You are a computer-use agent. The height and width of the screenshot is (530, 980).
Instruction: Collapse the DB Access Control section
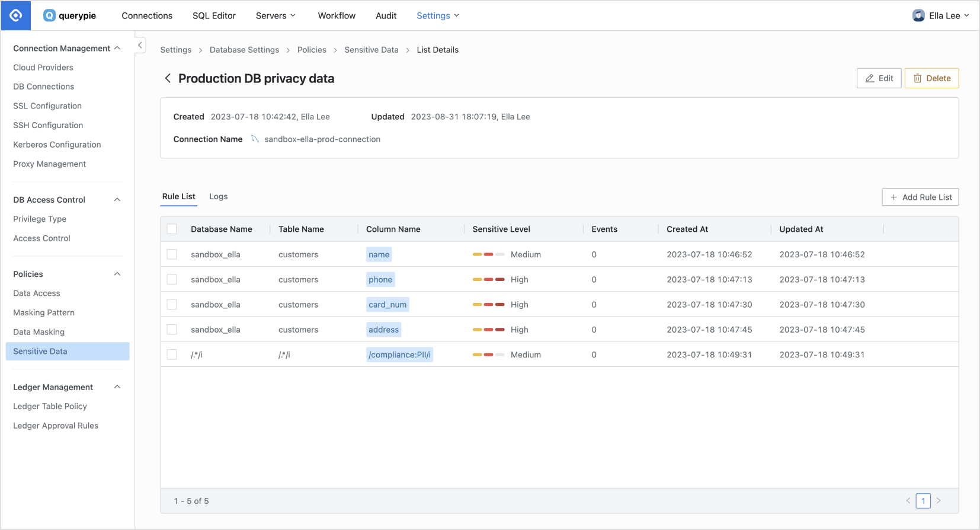[117, 200]
